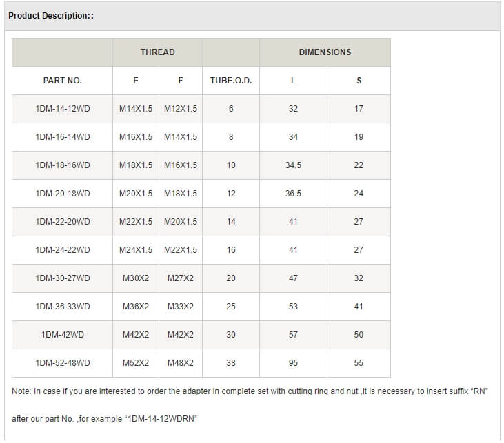Click the 34.5 length dimension value
The image size is (504, 443).
point(293,165)
